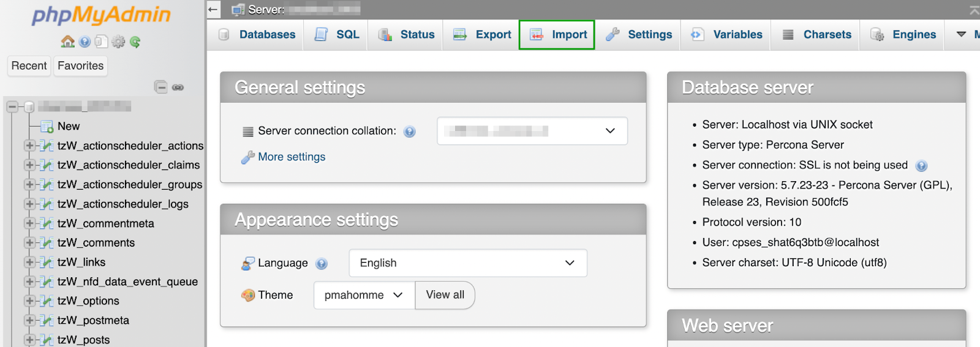This screenshot has height=347, width=980.
Task: Collapse the database root node in tree
Action: (12, 106)
